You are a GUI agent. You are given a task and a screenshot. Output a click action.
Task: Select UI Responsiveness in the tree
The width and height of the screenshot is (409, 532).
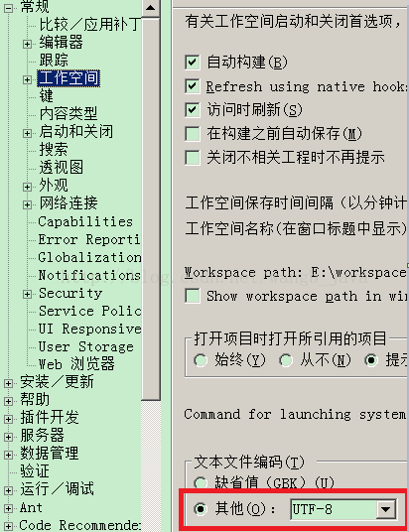[x=89, y=329]
